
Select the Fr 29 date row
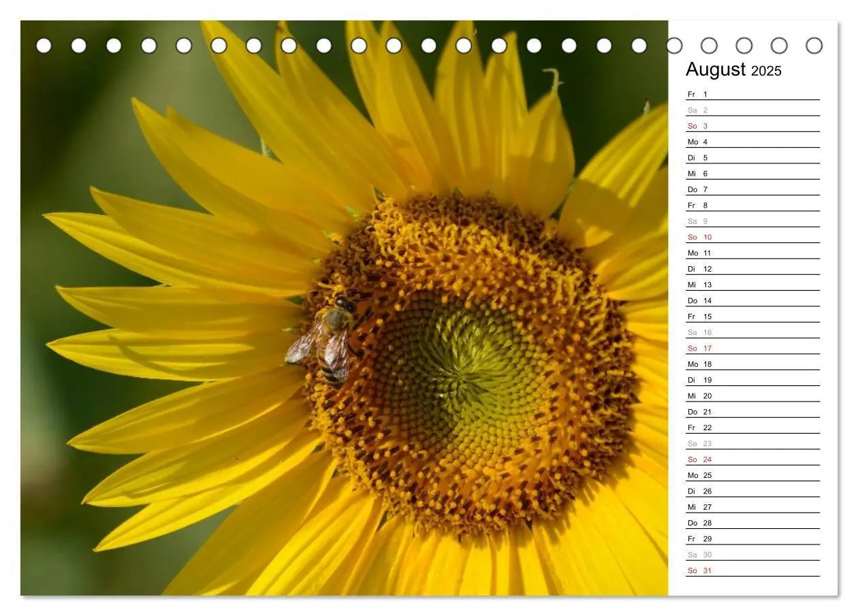point(752,538)
